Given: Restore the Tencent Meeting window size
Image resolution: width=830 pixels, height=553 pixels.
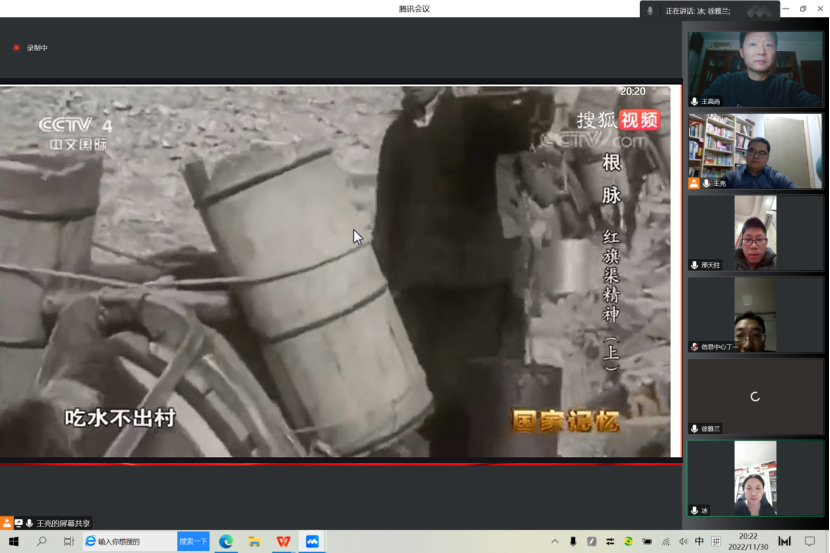Looking at the screenshot, I should coord(803,8).
